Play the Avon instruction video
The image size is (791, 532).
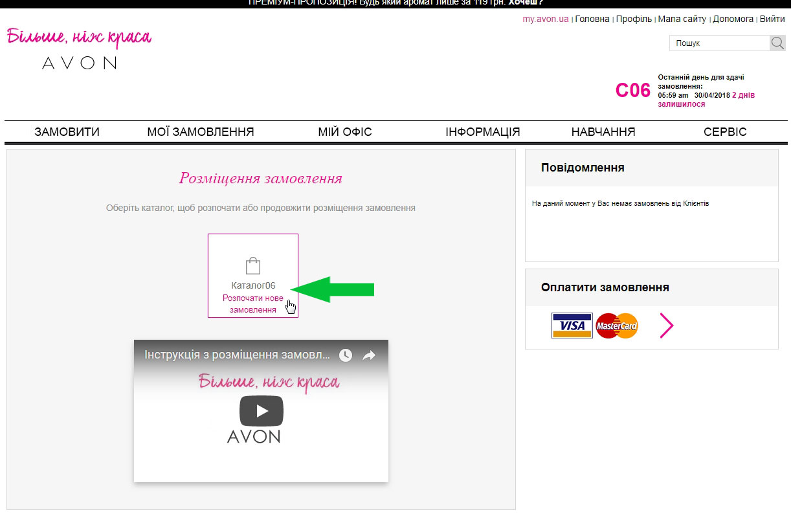(x=262, y=410)
